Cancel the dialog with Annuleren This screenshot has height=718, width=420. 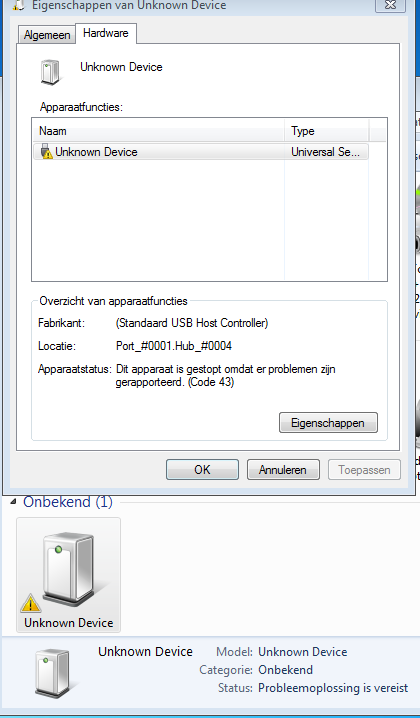coord(283,470)
